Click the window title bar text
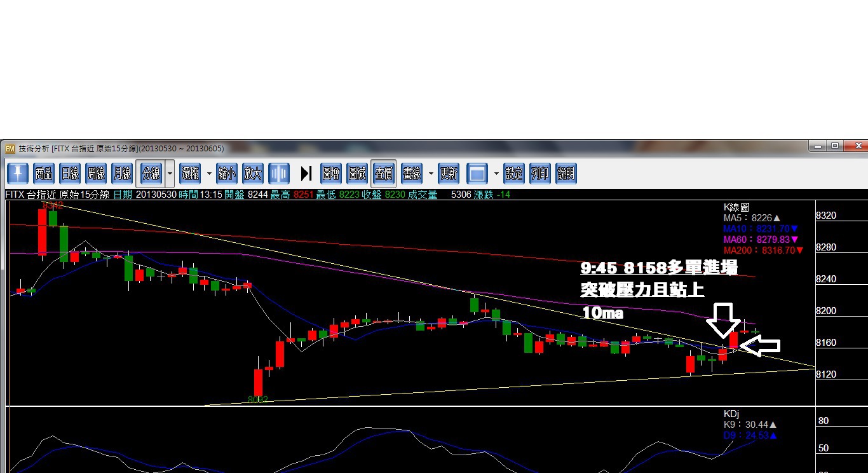 (121, 148)
